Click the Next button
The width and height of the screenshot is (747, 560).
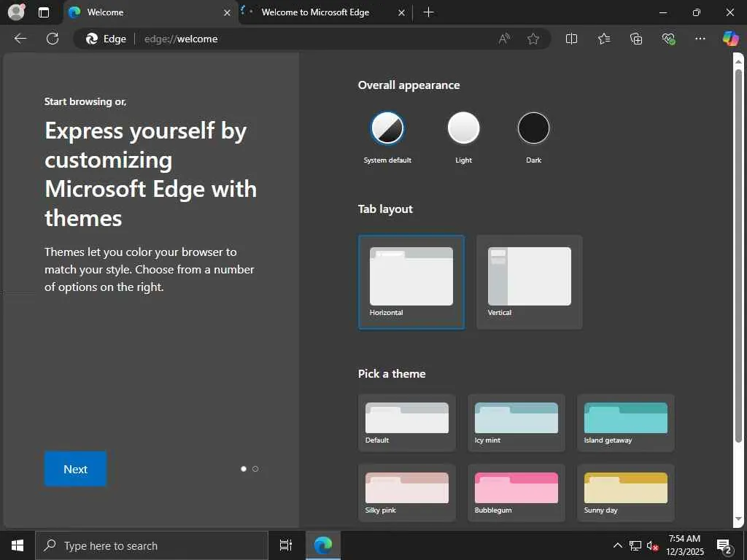[75, 469]
